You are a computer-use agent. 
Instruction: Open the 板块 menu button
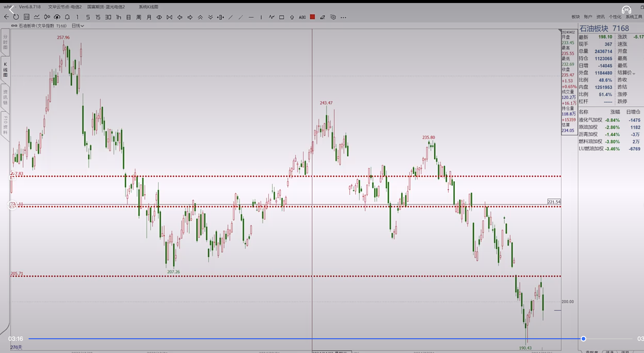coord(575,17)
